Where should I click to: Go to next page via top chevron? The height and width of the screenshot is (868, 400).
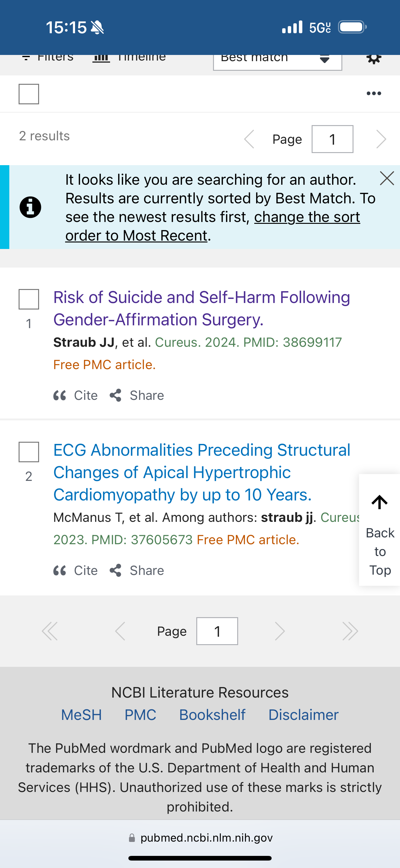click(381, 139)
